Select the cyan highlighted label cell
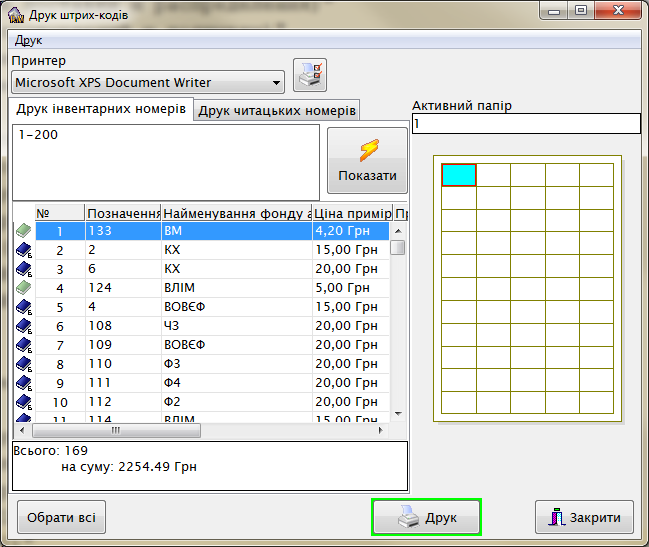Image resolution: width=649 pixels, height=547 pixels. [x=459, y=175]
